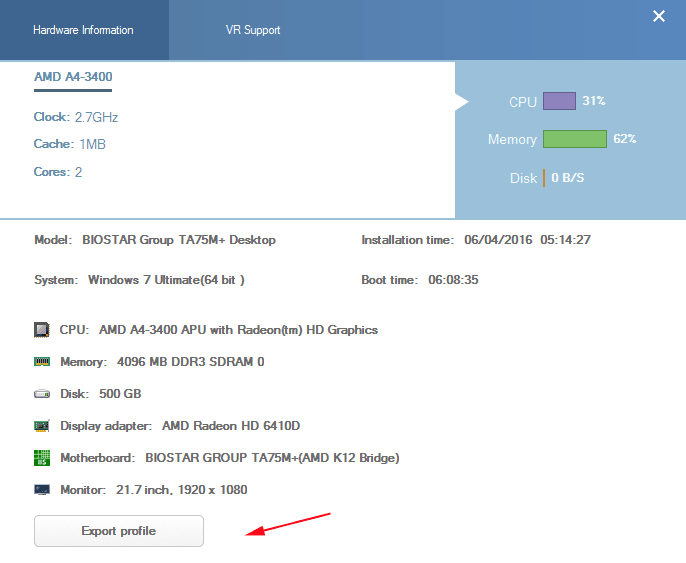
Task: Click the Export profile button
Action: click(x=119, y=531)
